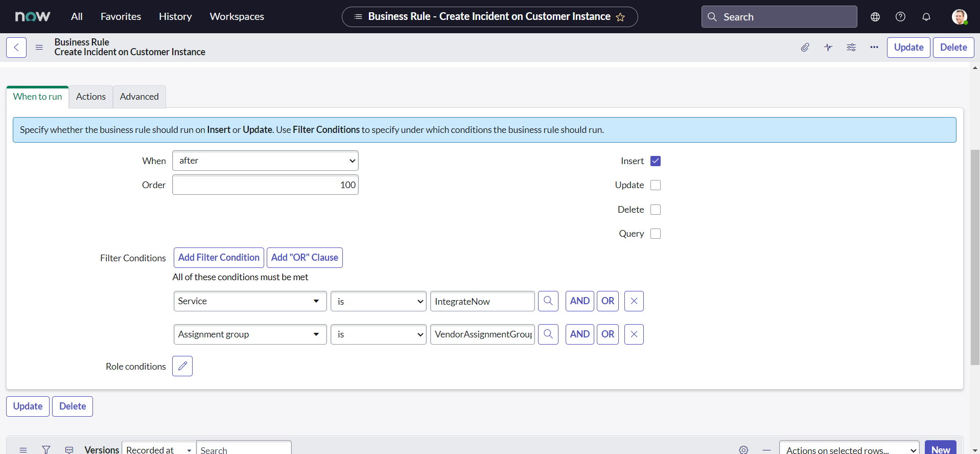980x454 pixels.
Task: Open the help question mark icon
Action: tap(901, 17)
